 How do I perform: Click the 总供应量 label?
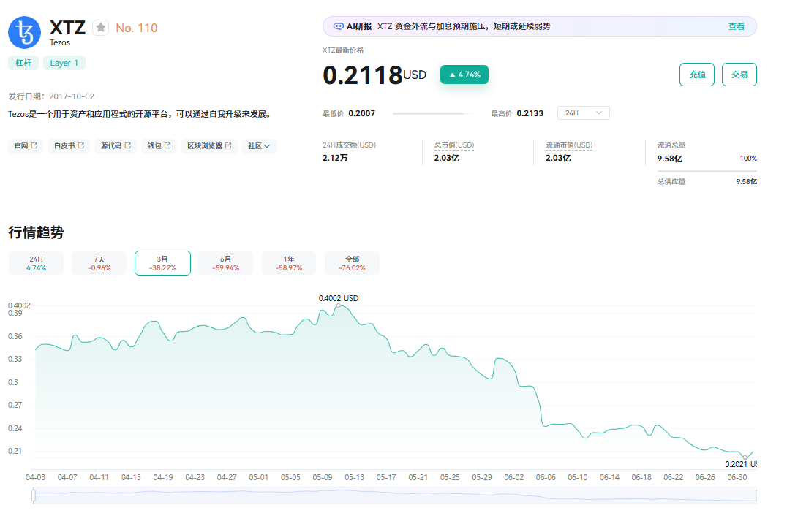click(671, 182)
